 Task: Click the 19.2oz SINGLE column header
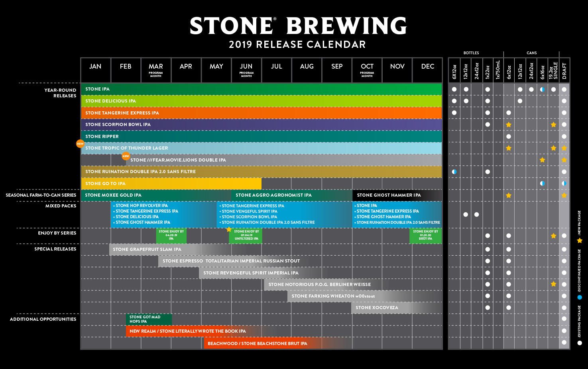click(x=553, y=71)
